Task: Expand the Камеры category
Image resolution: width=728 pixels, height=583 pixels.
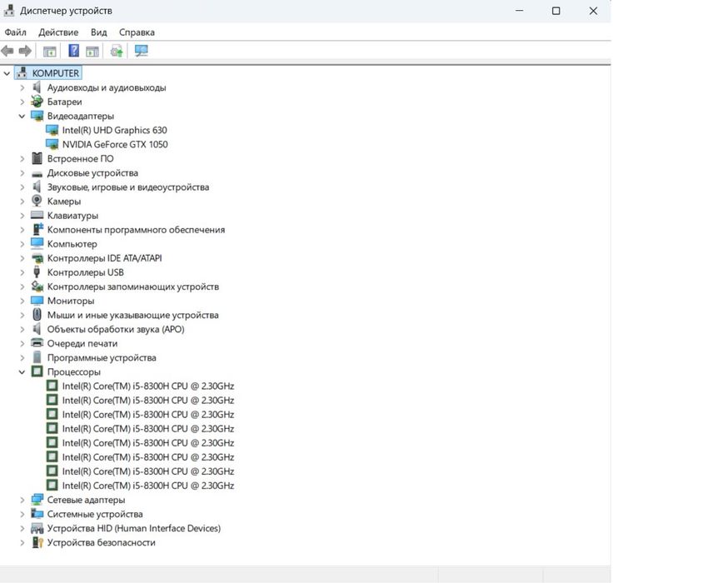Action: [x=22, y=202]
